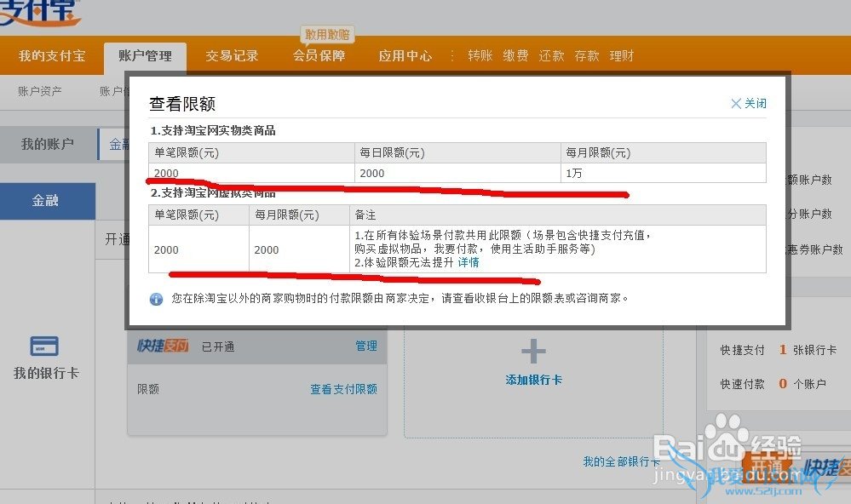Click the 理财 shortcut link
The height and width of the screenshot is (504, 851).
tap(621, 56)
